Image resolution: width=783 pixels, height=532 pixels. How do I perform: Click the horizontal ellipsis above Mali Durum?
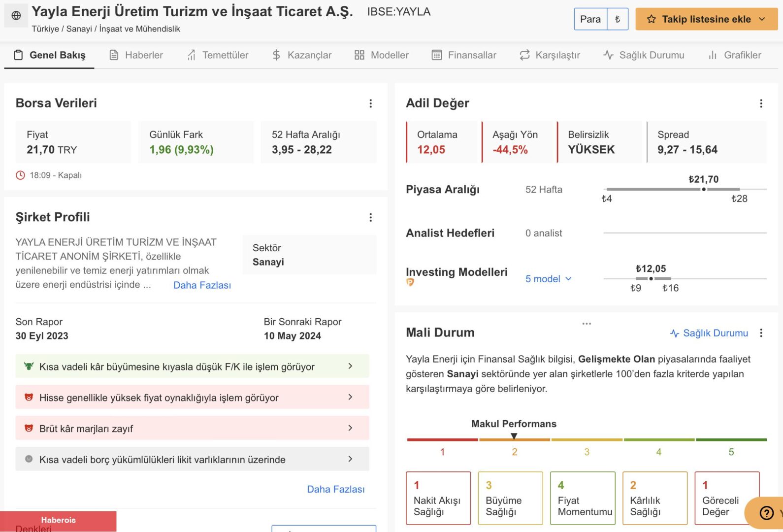(x=587, y=324)
